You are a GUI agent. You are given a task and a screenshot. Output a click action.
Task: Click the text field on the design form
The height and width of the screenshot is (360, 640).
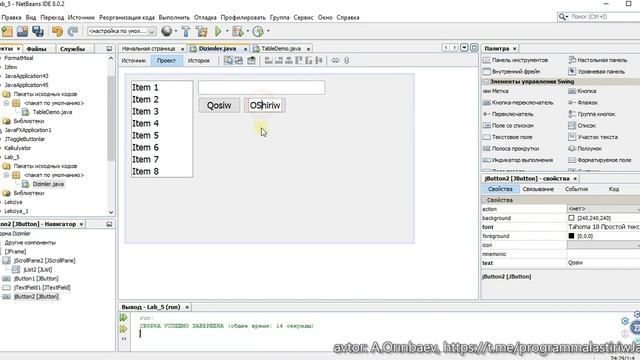[x=262, y=87]
